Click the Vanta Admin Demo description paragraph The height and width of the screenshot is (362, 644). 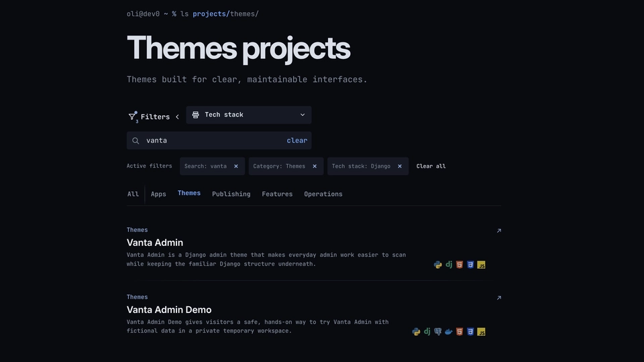click(x=258, y=326)
